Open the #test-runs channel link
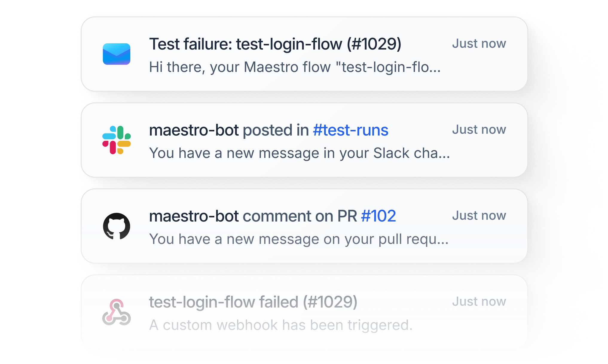 click(350, 130)
